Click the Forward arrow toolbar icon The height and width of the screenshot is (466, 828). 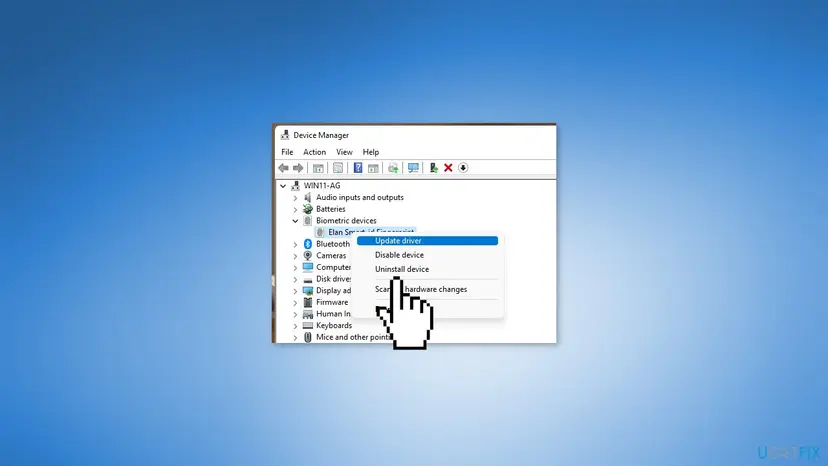[298, 168]
